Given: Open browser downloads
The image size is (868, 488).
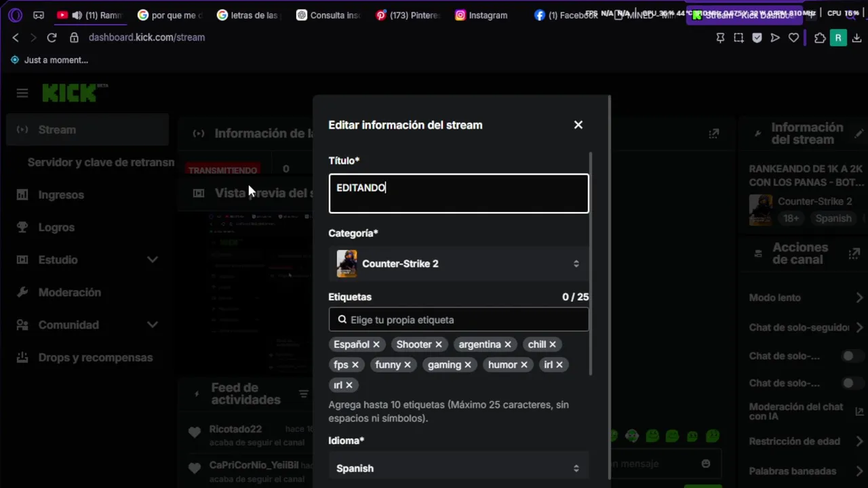Looking at the screenshot, I should (x=857, y=38).
